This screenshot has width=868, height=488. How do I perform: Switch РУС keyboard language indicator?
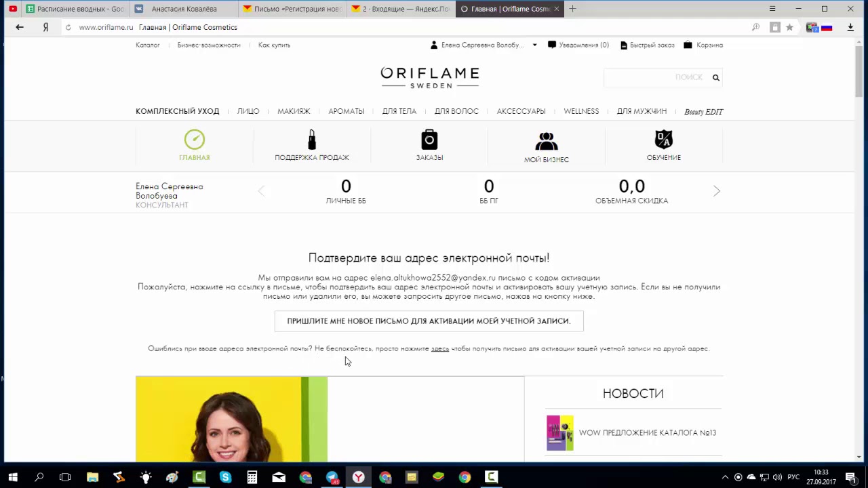[792, 477]
